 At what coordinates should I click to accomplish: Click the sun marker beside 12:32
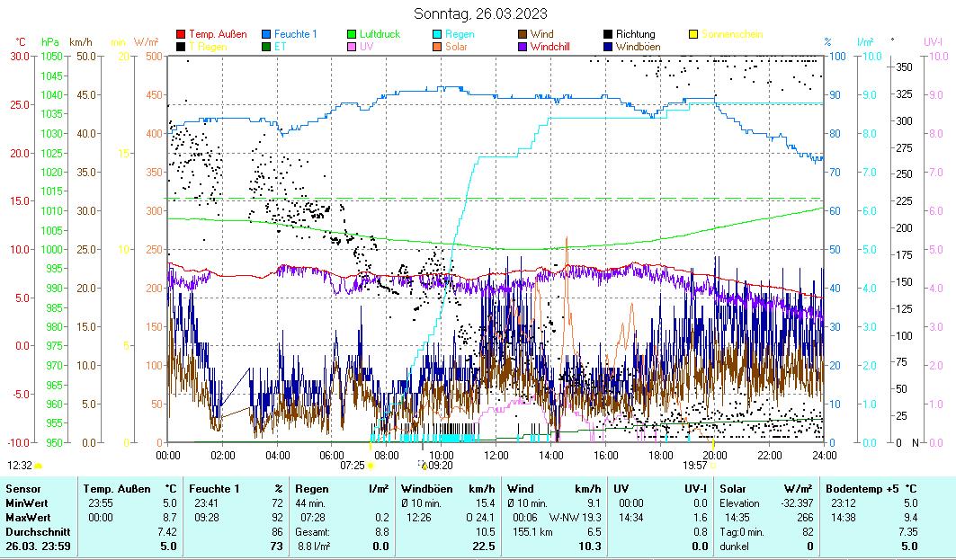click(39, 466)
